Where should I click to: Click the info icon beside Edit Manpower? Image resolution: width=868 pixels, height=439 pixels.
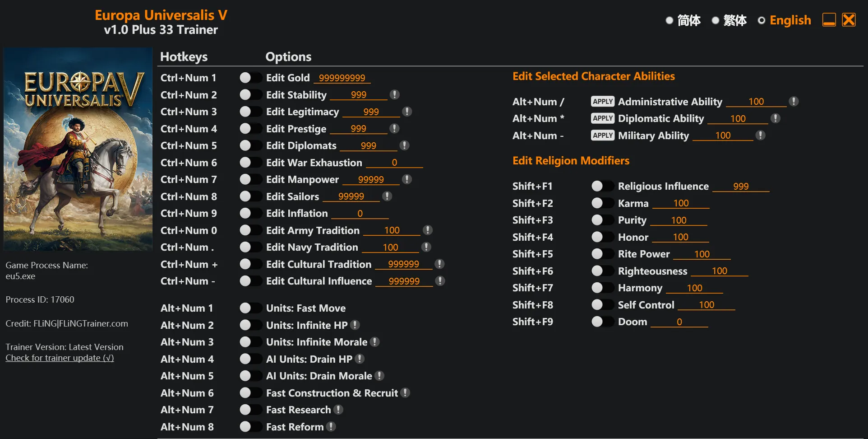point(407,179)
